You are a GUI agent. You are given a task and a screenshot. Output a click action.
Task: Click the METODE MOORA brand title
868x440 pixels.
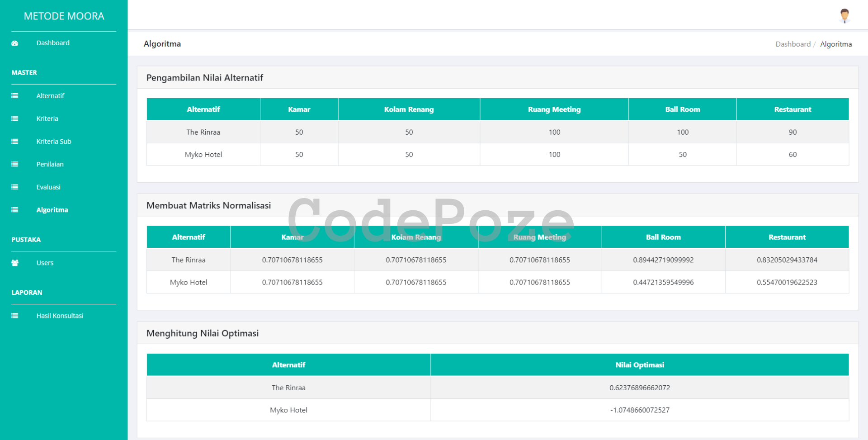(64, 16)
